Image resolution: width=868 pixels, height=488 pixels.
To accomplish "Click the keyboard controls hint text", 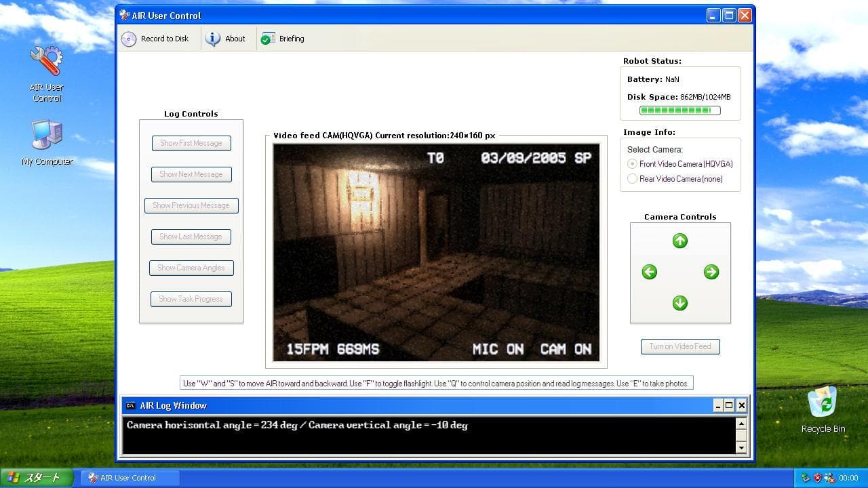I will pyautogui.click(x=436, y=384).
